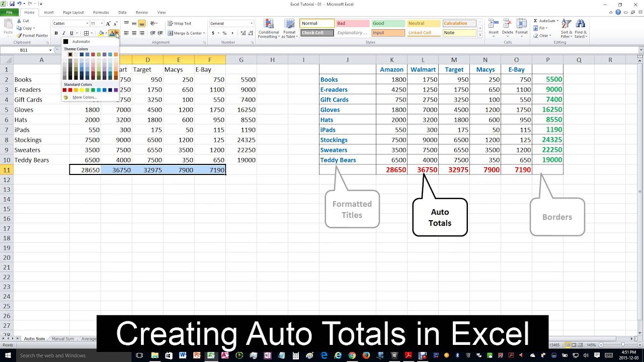Toggle Italic formatting
644x362 pixels.
(x=63, y=33)
